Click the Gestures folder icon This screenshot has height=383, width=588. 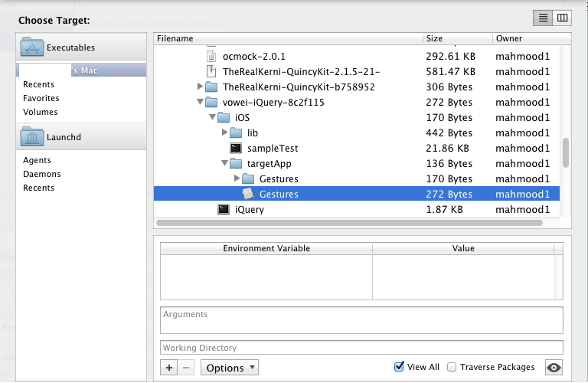(248, 179)
